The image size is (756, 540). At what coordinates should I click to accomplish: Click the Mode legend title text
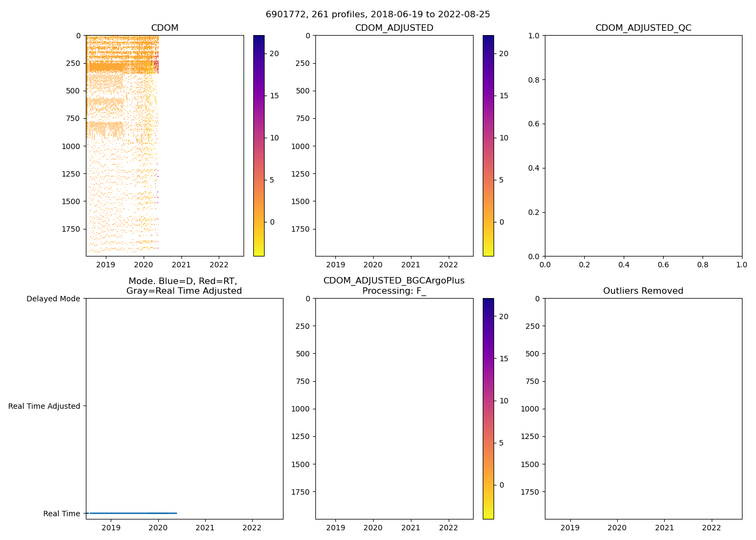click(x=184, y=286)
